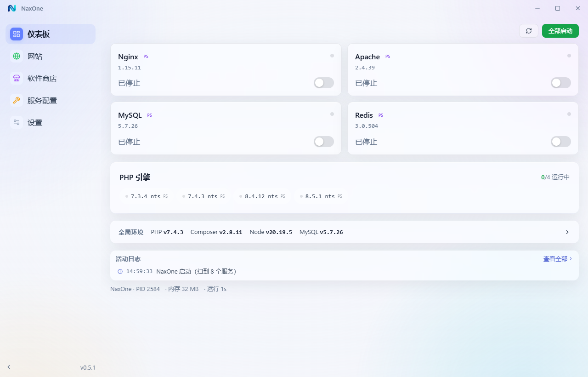This screenshot has height=377, width=588.
Task: Click Nginx version 1.15.11 text
Action: coord(130,68)
